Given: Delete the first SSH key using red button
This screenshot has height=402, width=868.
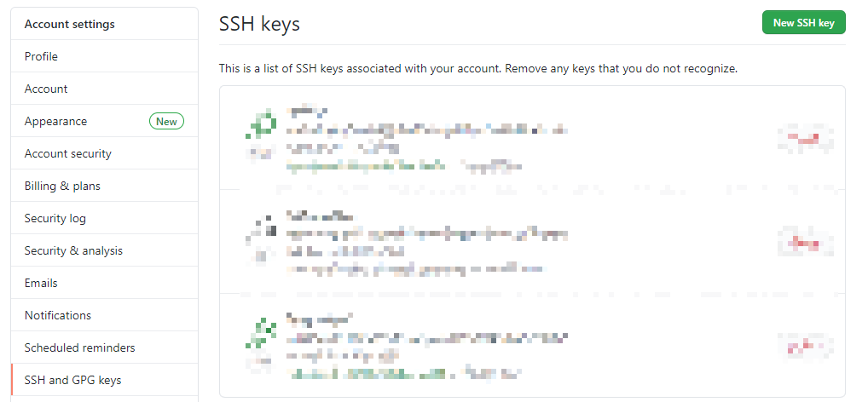Looking at the screenshot, I should pyautogui.click(x=806, y=138).
